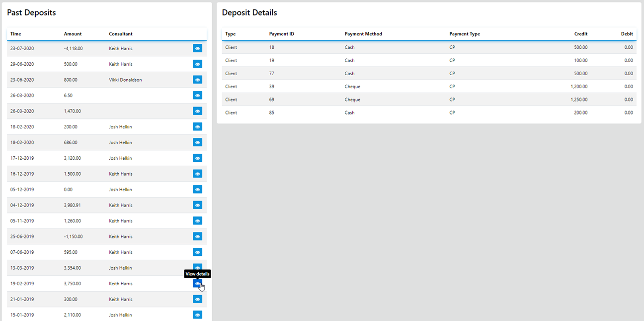Image resolution: width=644 pixels, height=321 pixels.
Task: Click Payment ID 18 in Deposit Details
Action: point(272,47)
